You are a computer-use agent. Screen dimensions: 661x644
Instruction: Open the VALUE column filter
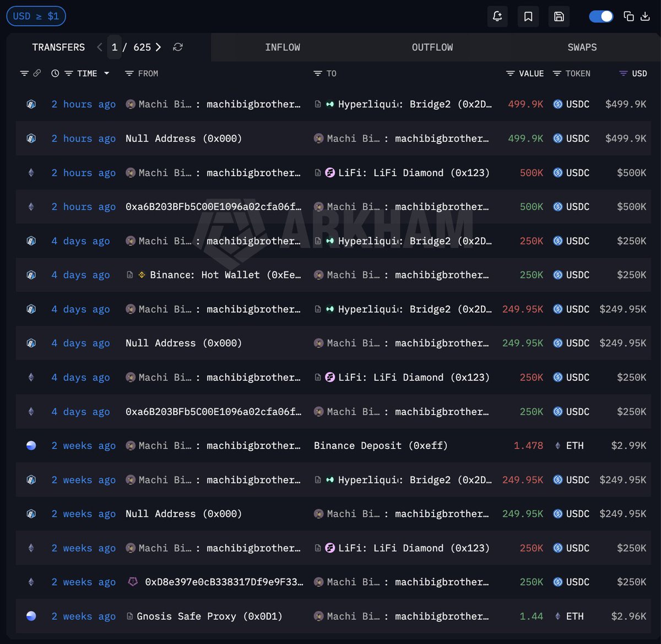(x=511, y=73)
